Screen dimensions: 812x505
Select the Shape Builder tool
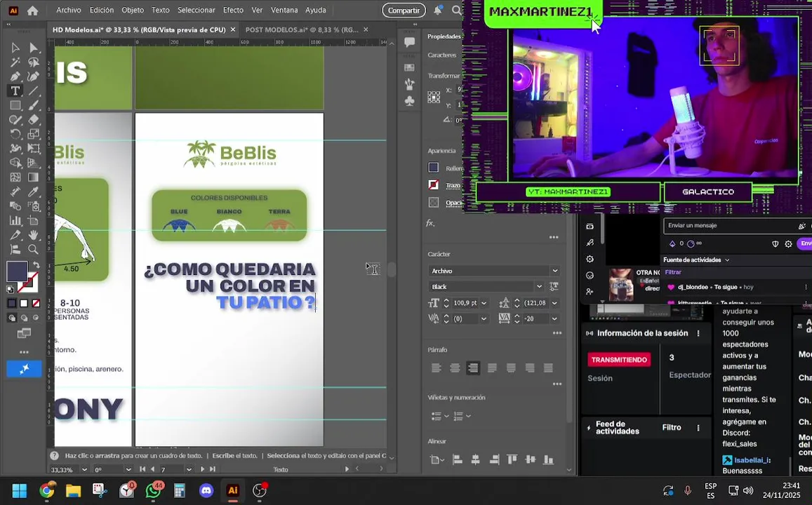click(15, 163)
